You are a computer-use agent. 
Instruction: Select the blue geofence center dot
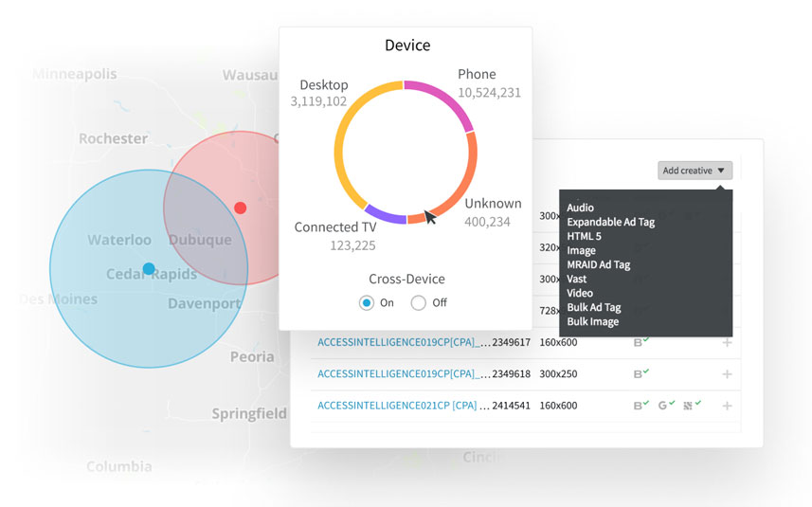point(149,269)
